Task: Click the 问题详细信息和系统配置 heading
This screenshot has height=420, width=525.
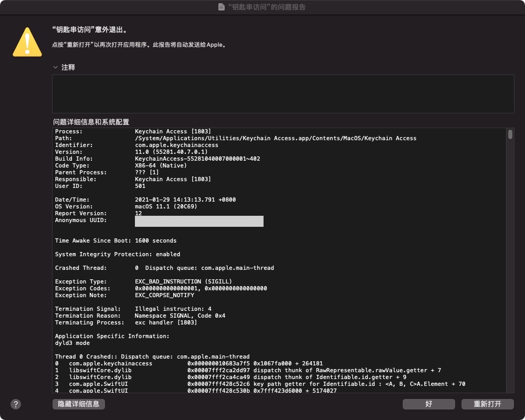Action: (91, 122)
